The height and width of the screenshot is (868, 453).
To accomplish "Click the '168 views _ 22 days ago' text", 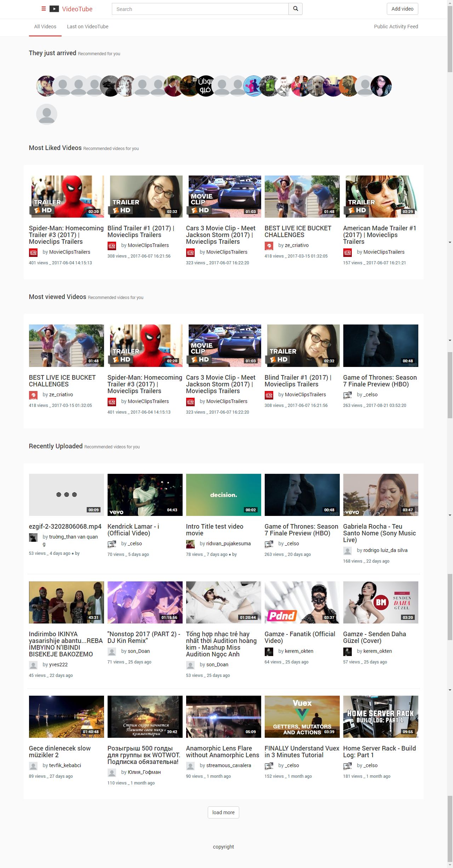I will [x=366, y=561].
